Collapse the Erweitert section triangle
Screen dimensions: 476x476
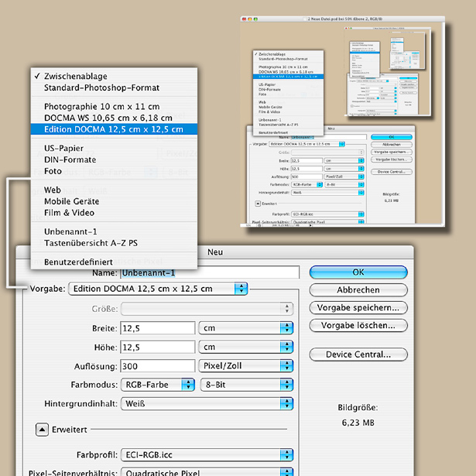pos(39,428)
